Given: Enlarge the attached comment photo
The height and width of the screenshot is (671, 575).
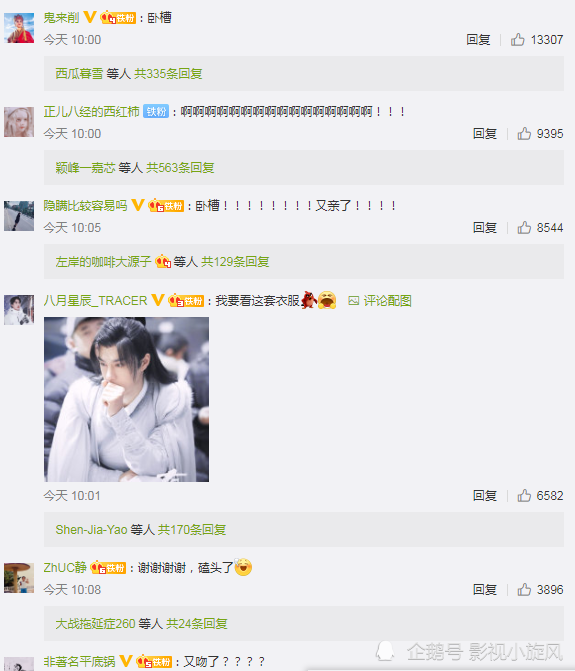Looking at the screenshot, I should coord(127,399).
